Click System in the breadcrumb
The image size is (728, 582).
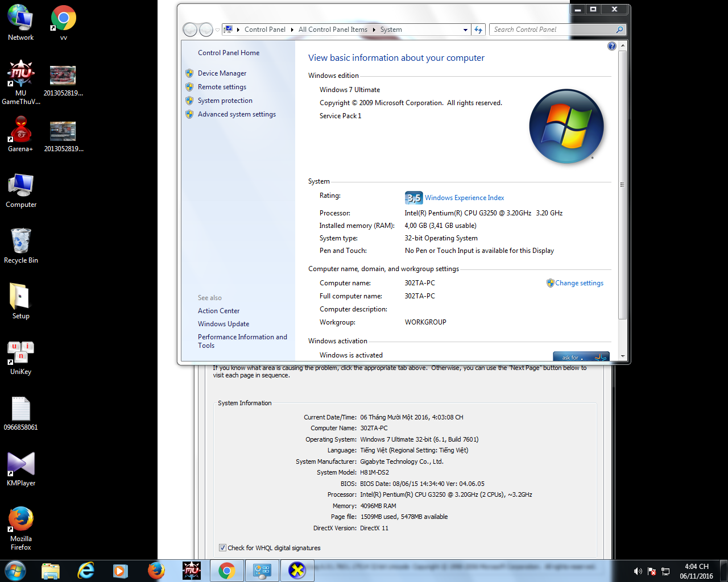click(x=391, y=30)
